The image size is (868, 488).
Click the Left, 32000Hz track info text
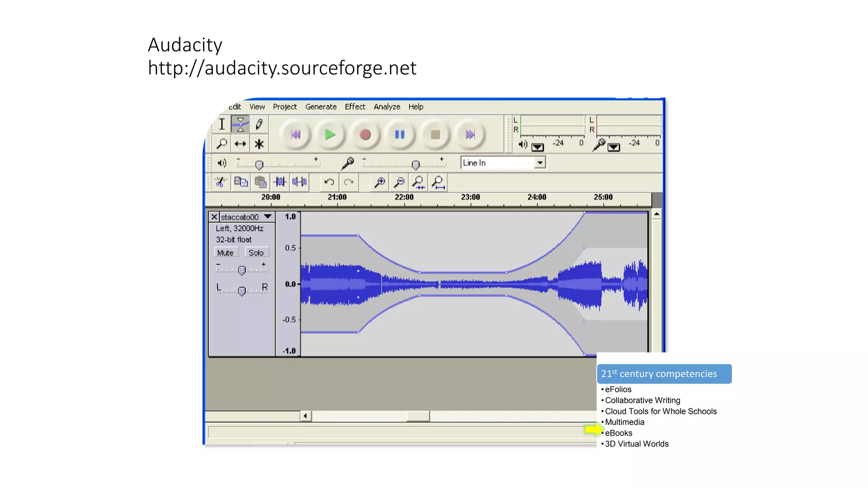239,228
